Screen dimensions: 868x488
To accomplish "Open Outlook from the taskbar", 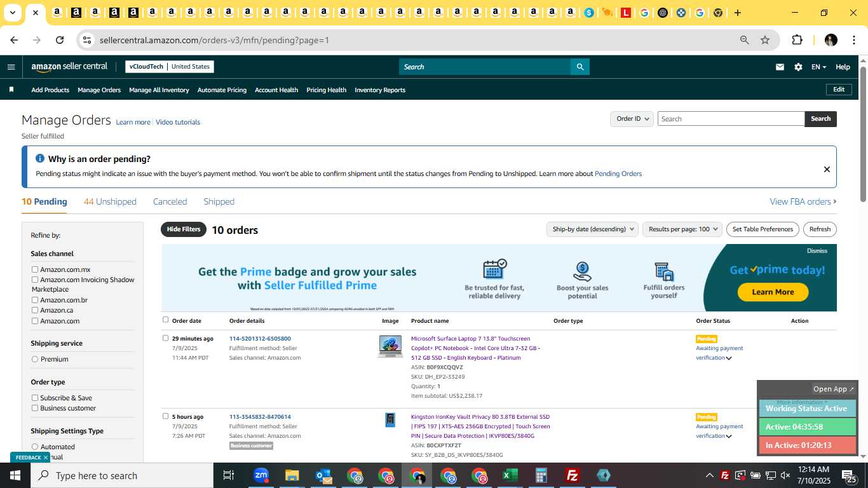I will [x=323, y=475].
